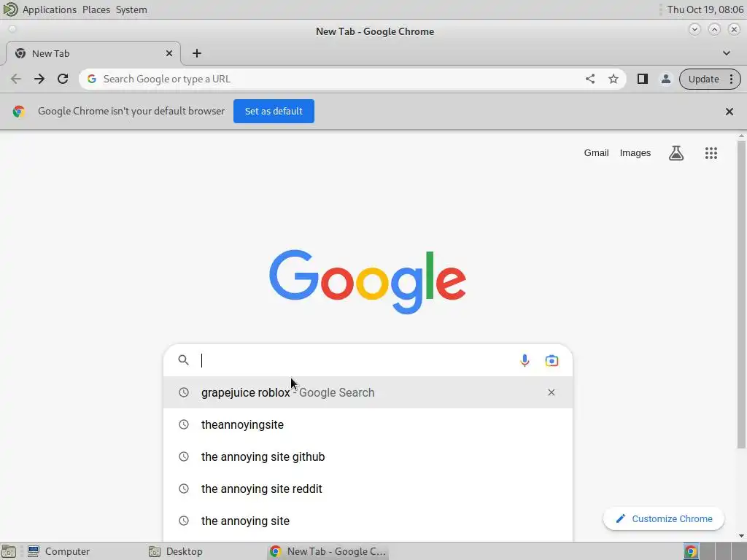Image resolution: width=747 pixels, height=560 pixels.
Task: Click the MATE logo in the top panel
Action: pos(10,9)
